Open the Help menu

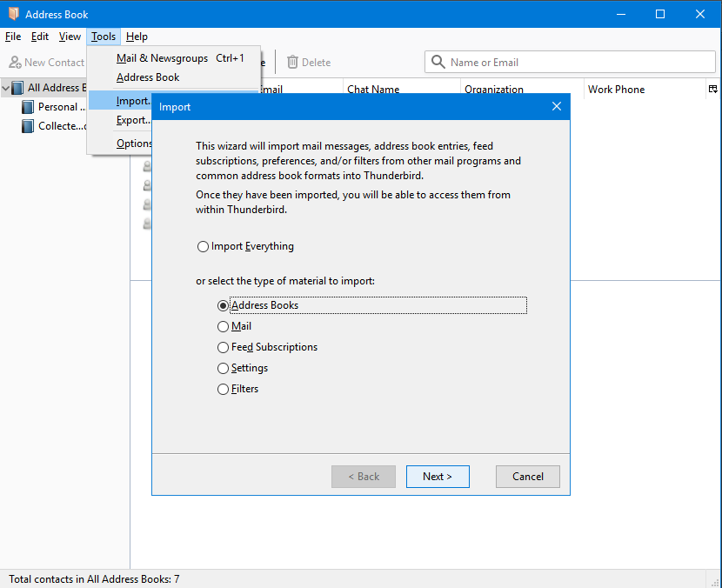click(x=137, y=37)
